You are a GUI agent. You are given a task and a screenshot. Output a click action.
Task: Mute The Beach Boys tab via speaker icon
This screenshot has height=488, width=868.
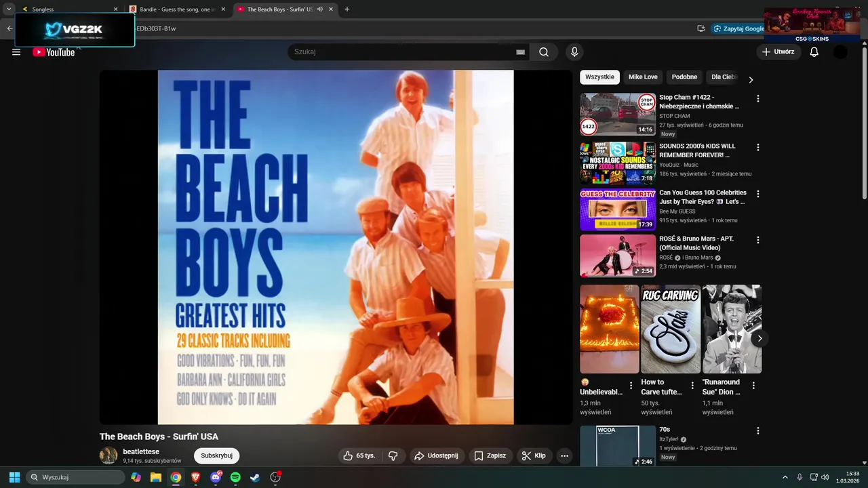point(320,9)
